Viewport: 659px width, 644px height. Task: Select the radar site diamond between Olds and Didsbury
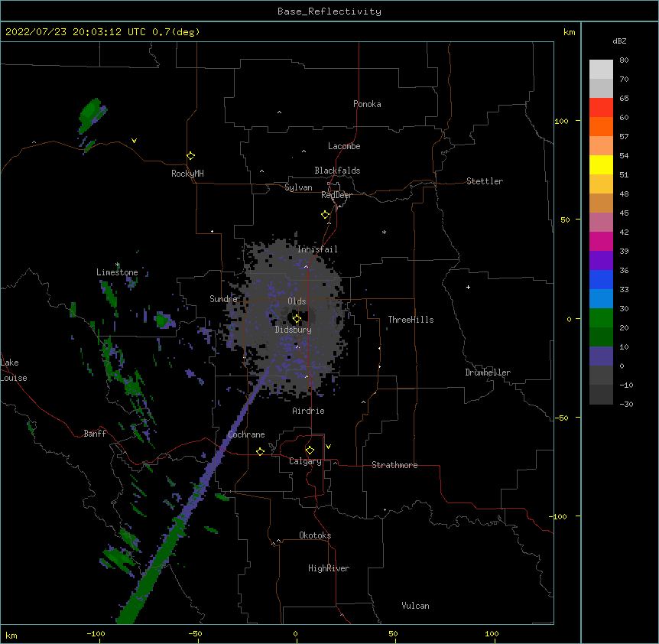tap(297, 319)
